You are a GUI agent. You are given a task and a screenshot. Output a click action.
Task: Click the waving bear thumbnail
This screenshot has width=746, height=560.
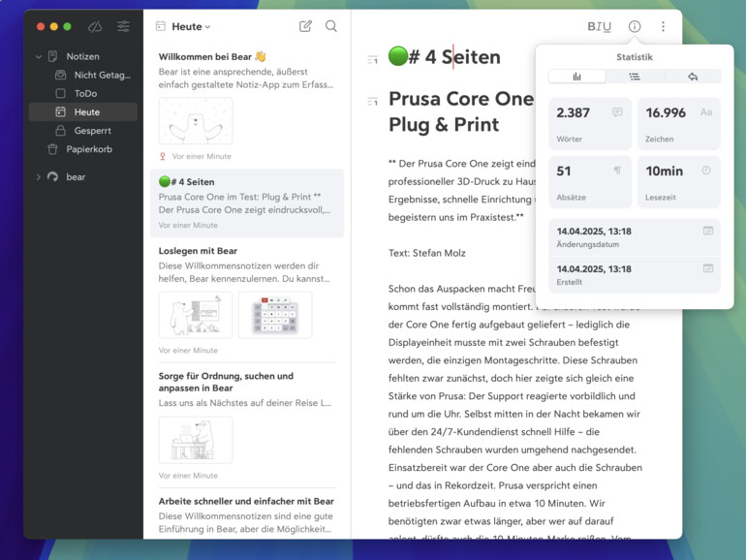(x=196, y=121)
